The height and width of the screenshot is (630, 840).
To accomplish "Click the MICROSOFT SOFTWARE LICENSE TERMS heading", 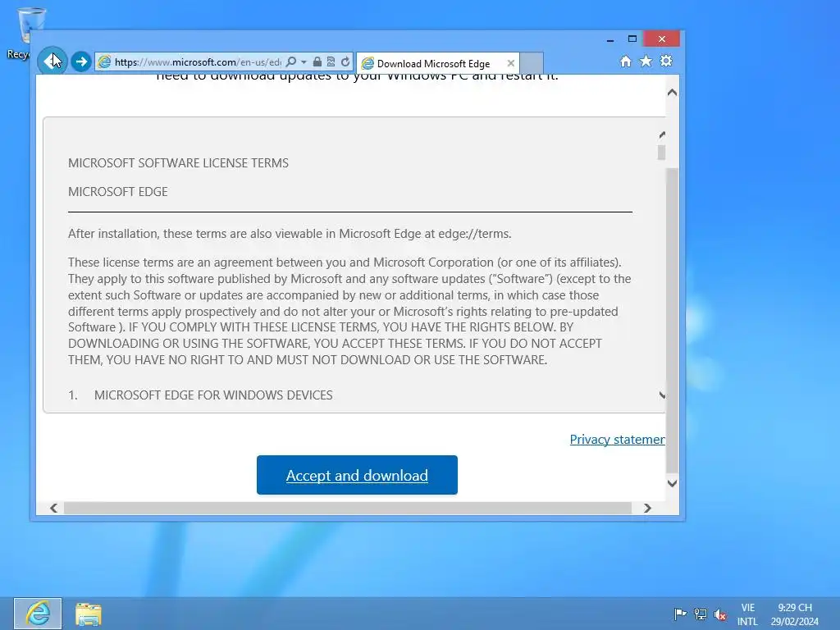I will [178, 163].
